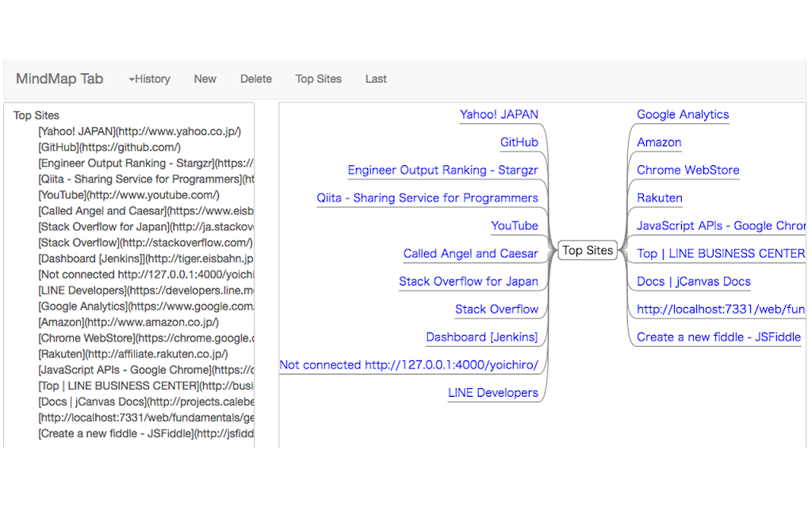Open JavaScript APIs - Google Chrome link
The height and width of the screenshot is (508, 812).
pos(722,226)
